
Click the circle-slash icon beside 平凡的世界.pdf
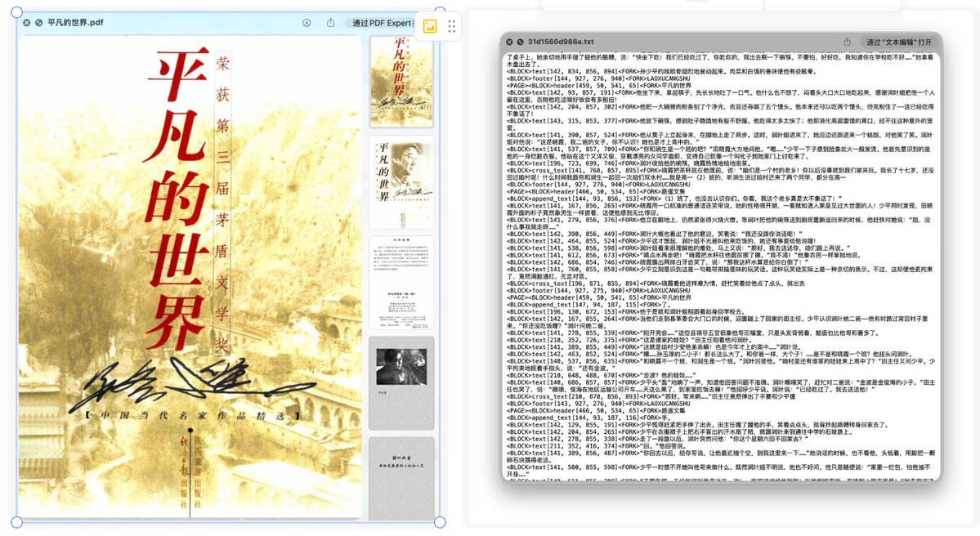(x=38, y=23)
